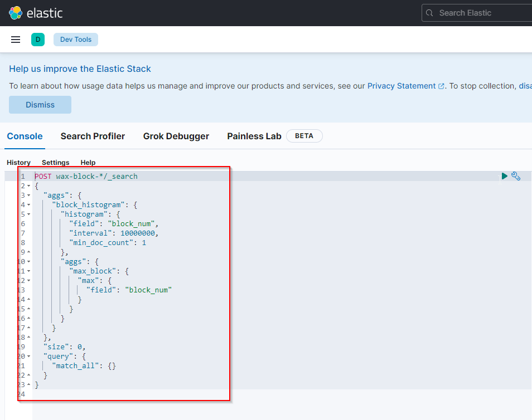Click the "block_histogram" key text
The height and width of the screenshot is (420, 532).
coord(88,205)
